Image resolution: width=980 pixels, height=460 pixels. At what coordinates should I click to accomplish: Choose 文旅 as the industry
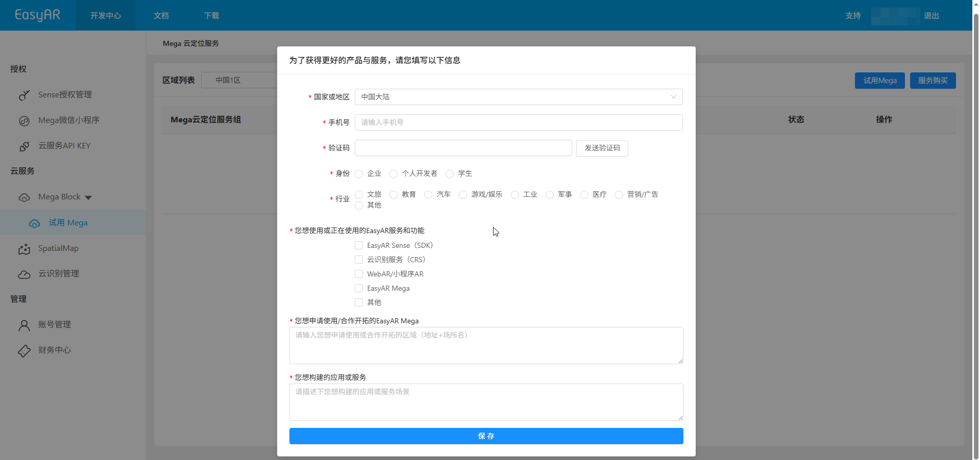click(x=359, y=195)
